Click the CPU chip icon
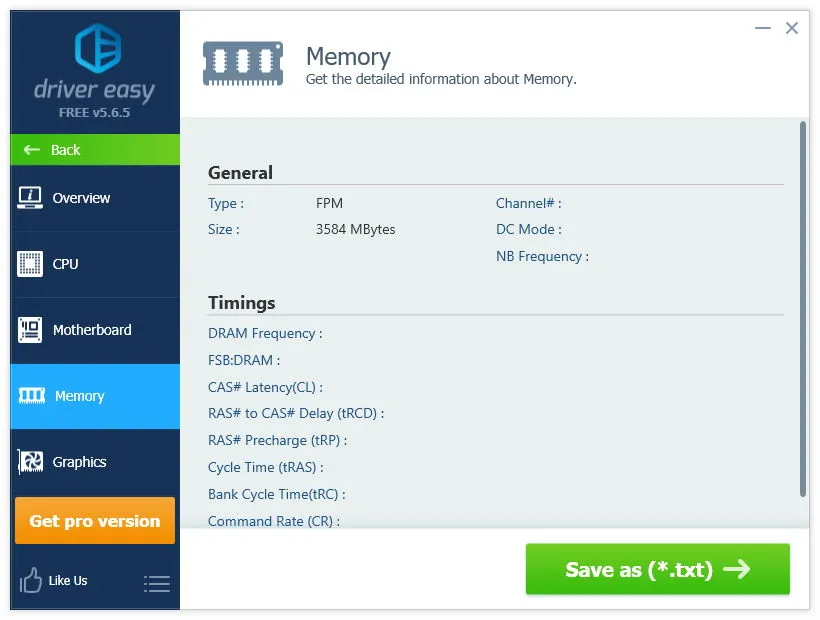The image size is (820, 620). tap(30, 264)
